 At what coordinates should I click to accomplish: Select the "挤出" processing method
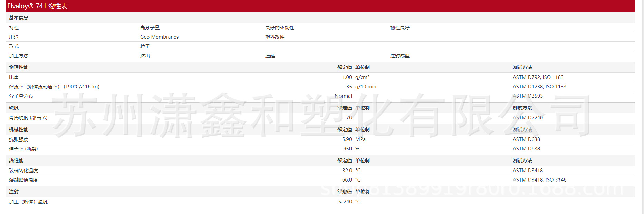tap(145, 56)
